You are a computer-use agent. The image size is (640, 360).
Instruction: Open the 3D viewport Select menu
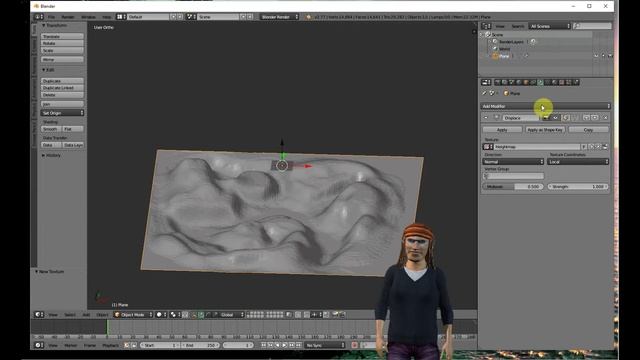70,315
